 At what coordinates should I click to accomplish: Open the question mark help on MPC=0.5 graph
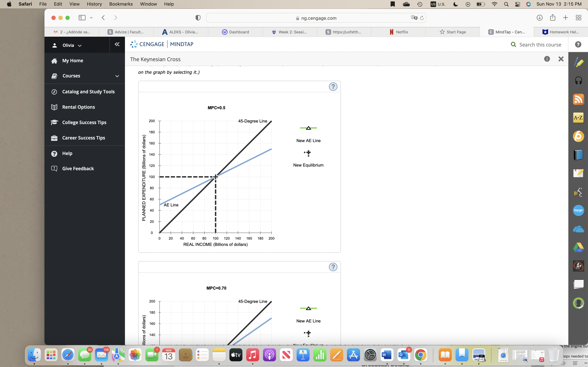pyautogui.click(x=333, y=86)
